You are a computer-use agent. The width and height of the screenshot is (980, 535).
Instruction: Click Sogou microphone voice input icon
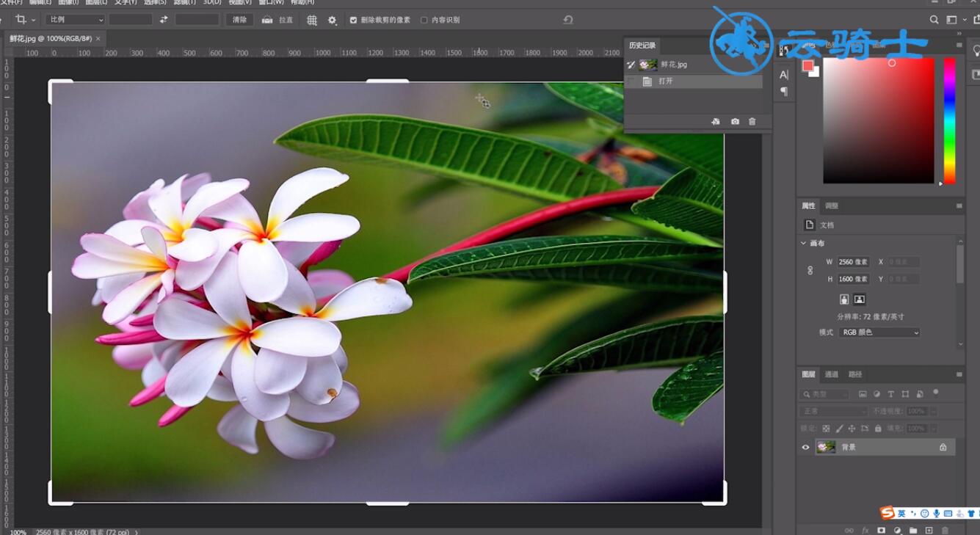(937, 514)
